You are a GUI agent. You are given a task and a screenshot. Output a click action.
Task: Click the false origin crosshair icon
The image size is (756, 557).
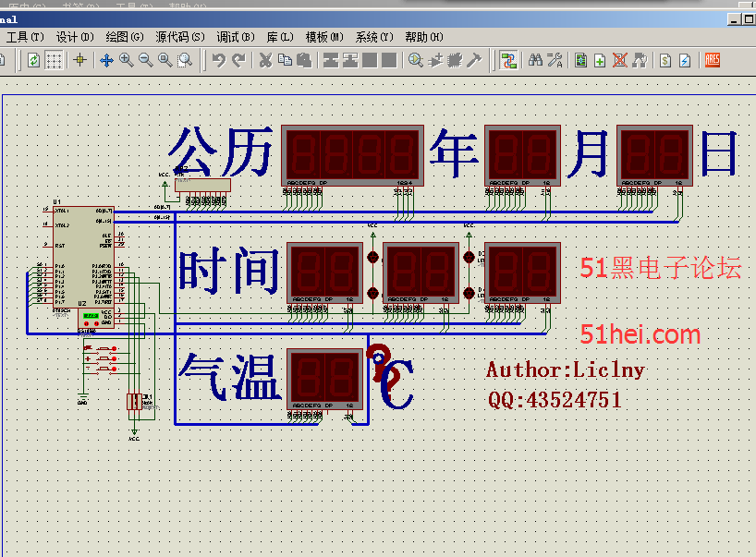coord(80,61)
